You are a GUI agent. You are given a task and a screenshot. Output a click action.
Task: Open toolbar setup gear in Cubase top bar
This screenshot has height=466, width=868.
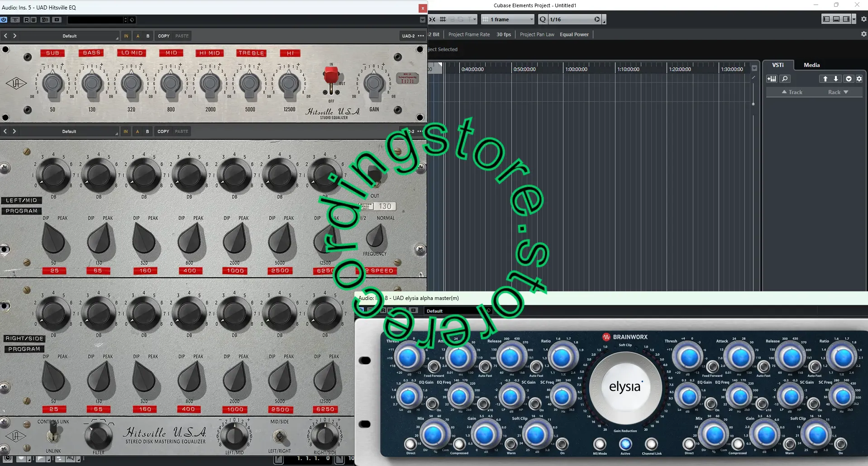[x=863, y=19]
